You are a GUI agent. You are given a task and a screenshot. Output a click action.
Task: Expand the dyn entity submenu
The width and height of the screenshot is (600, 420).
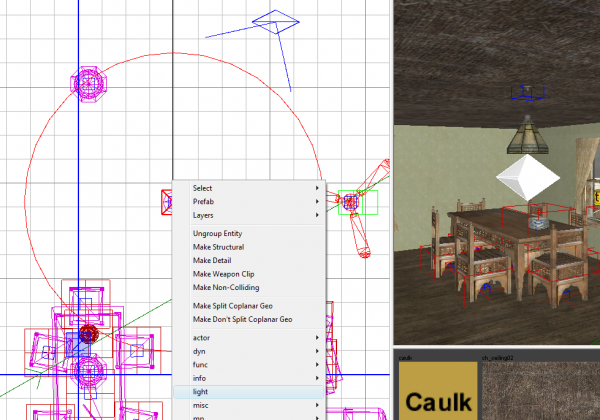pyautogui.click(x=249, y=351)
